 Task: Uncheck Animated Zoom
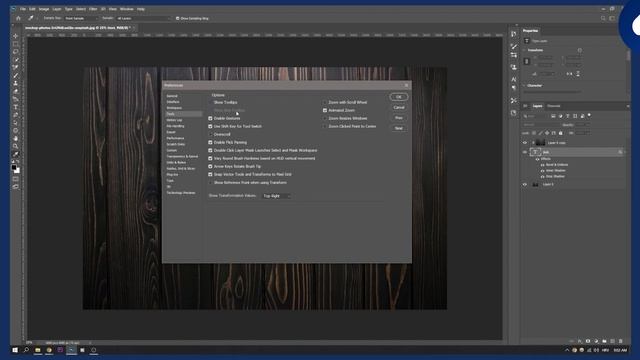(325, 111)
